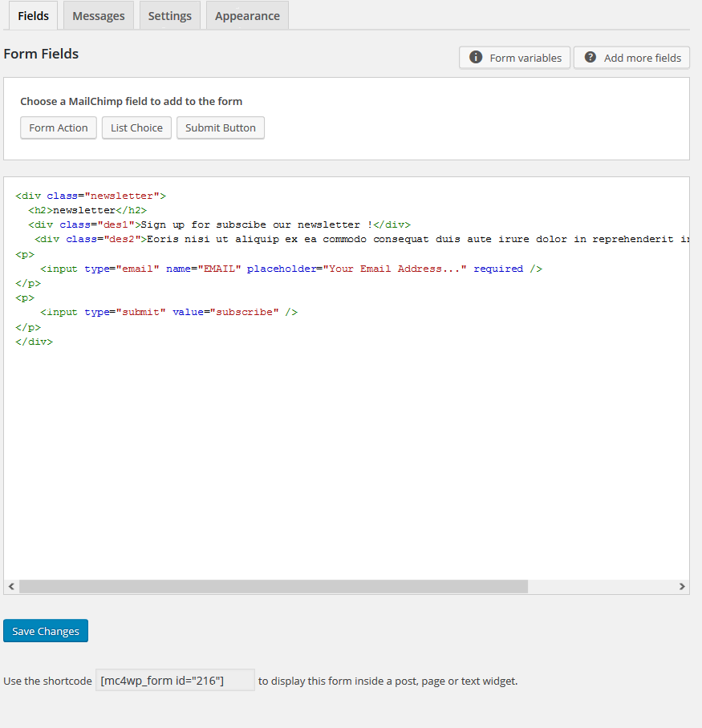Click the opening div class="newsletter" line
The width and height of the screenshot is (702, 728).
pos(91,196)
